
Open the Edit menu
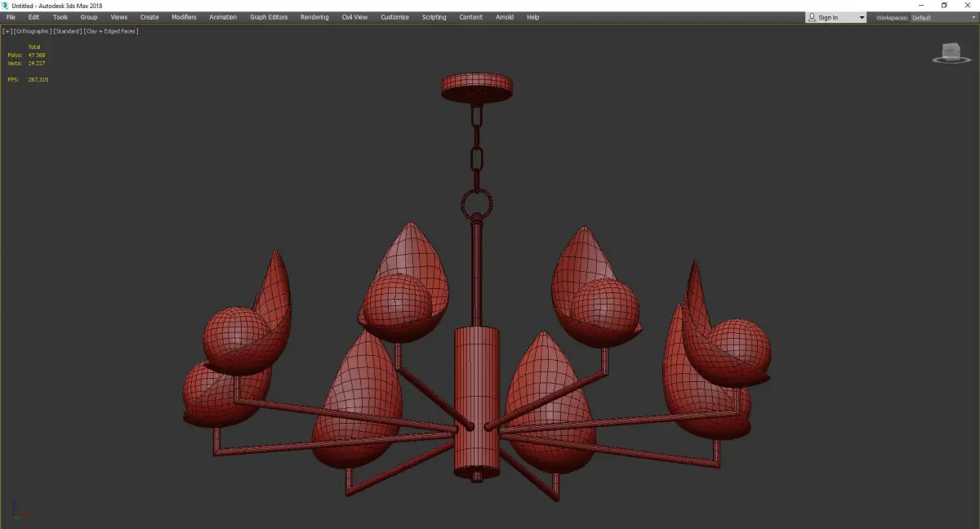(x=33, y=17)
